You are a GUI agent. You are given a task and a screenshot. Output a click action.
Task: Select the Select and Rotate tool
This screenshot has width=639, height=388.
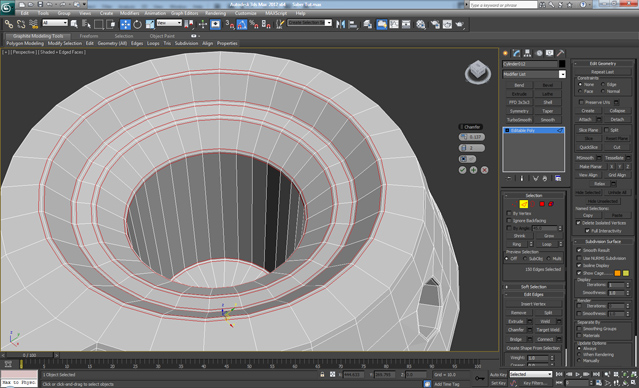[137, 24]
